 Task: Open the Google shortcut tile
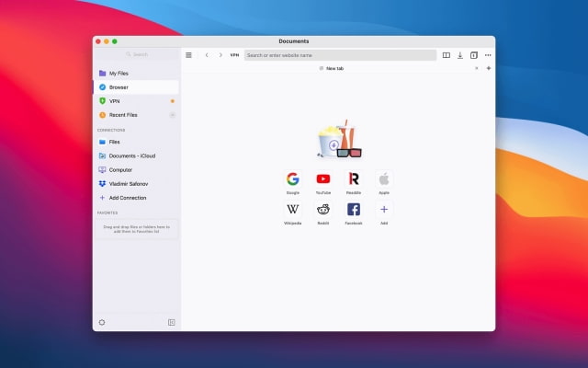[x=292, y=179]
